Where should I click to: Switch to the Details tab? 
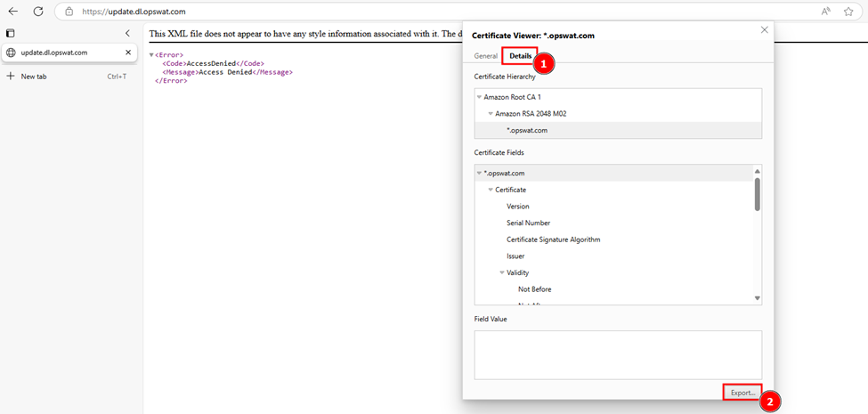click(521, 56)
